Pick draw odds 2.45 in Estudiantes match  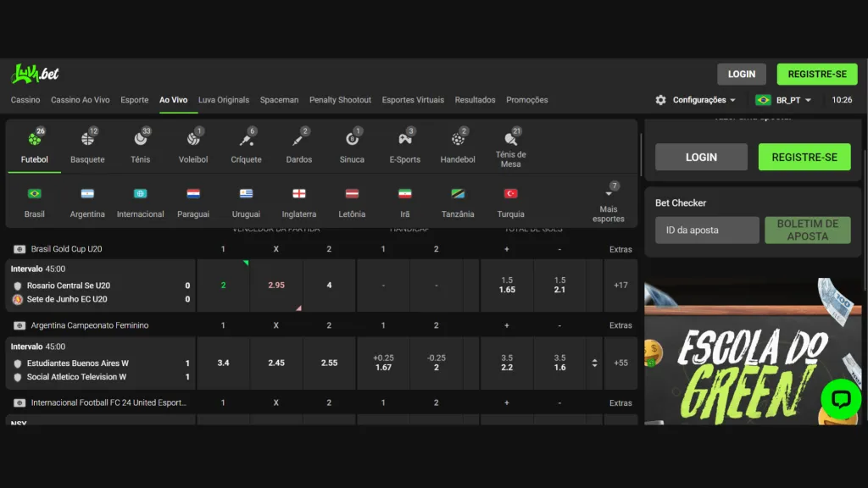coord(276,363)
